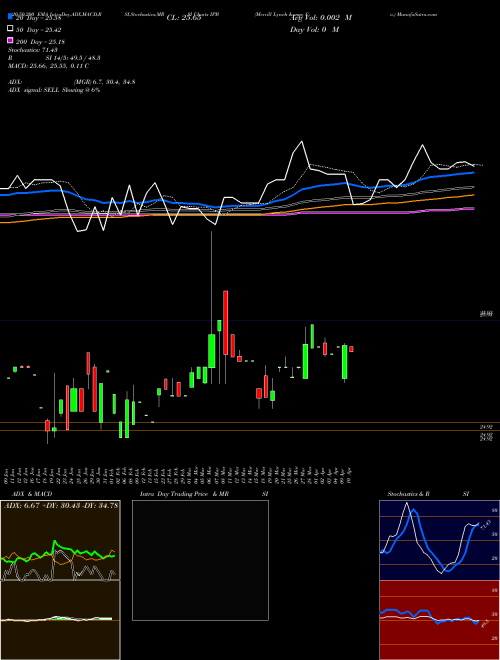Click the 'Avg Vol: 0.002 M' label
Image resolution: width=500 pixels, height=660 pixels.
pos(321,18)
